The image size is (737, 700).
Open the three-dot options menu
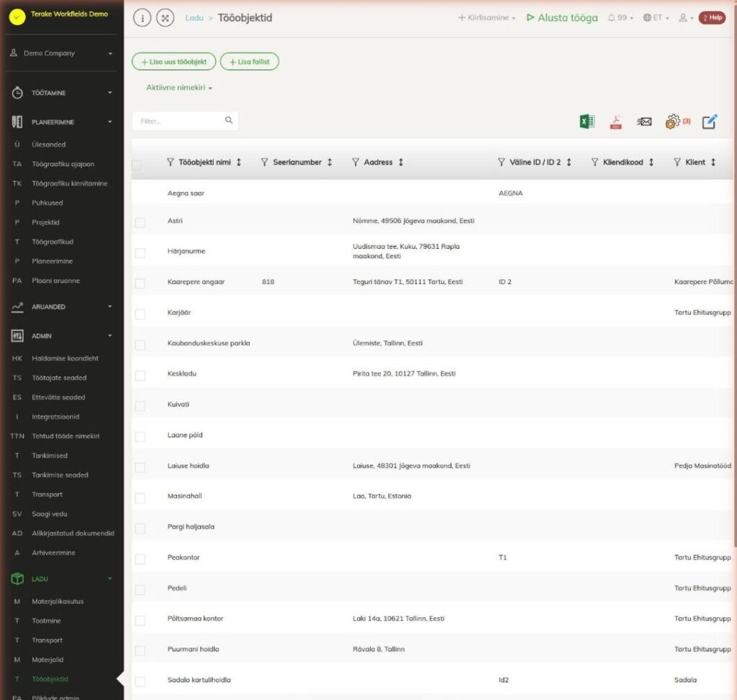pyautogui.click(x=143, y=18)
